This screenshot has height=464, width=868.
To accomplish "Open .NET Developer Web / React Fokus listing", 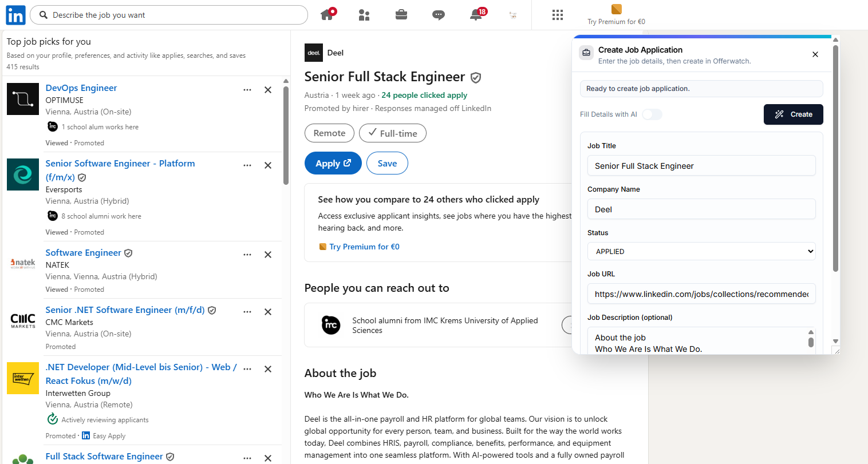I will [x=141, y=374].
